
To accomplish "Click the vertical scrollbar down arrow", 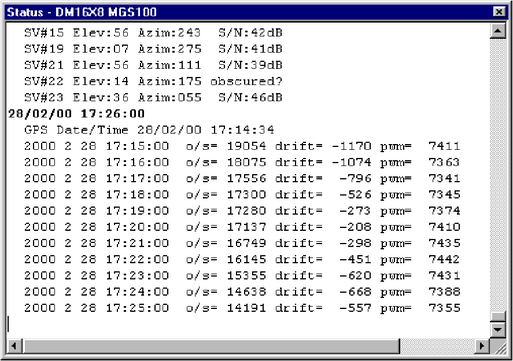I will [x=498, y=330].
